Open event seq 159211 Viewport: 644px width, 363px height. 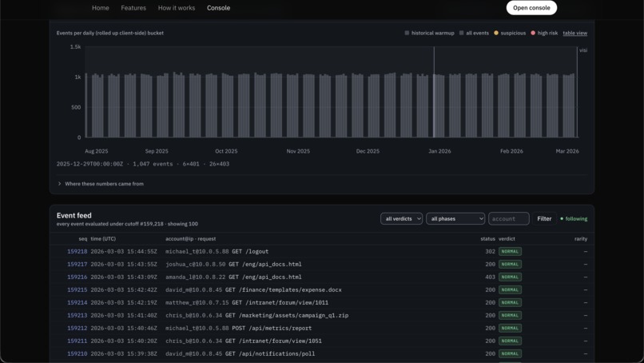point(78,341)
